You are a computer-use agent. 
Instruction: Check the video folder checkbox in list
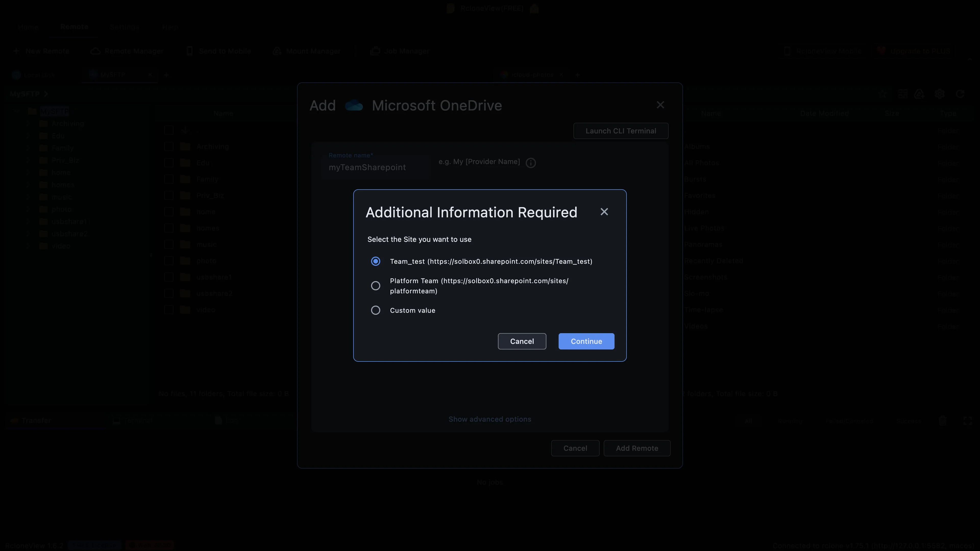168,310
